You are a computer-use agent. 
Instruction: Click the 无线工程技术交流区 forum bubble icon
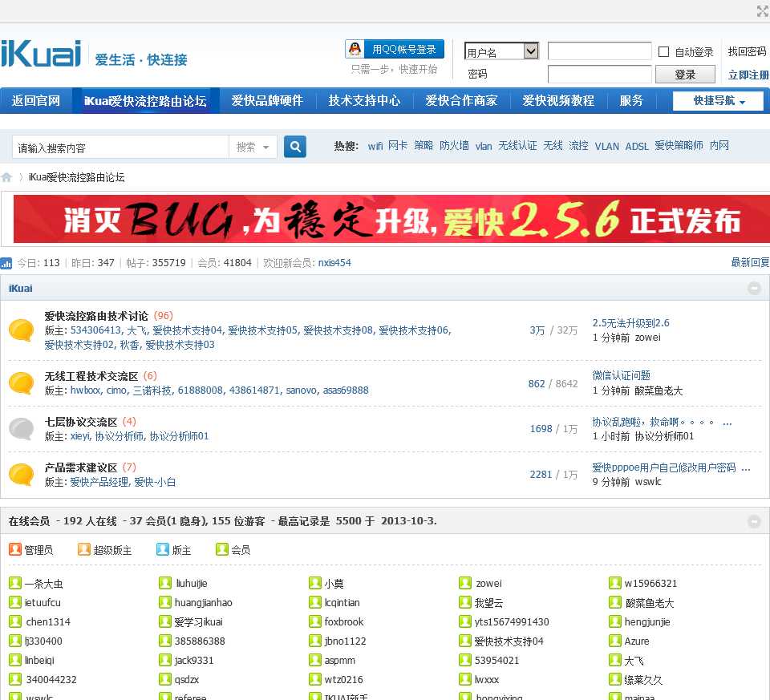coord(21,383)
